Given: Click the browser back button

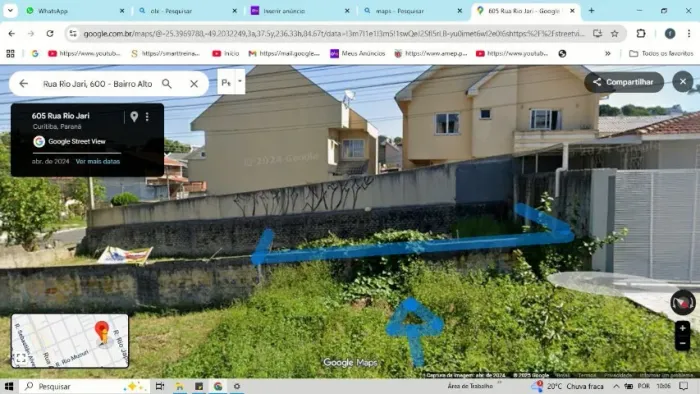Looking at the screenshot, I should [x=12, y=33].
